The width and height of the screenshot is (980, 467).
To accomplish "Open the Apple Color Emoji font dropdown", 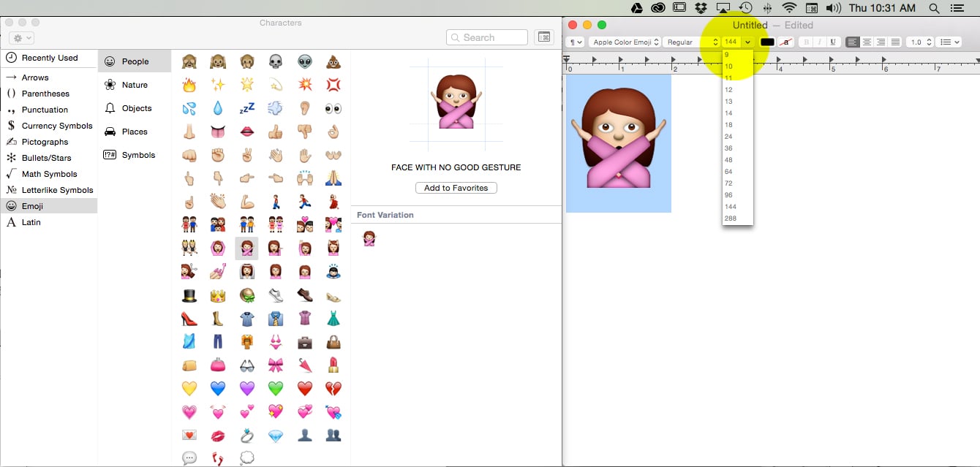I will coord(625,42).
